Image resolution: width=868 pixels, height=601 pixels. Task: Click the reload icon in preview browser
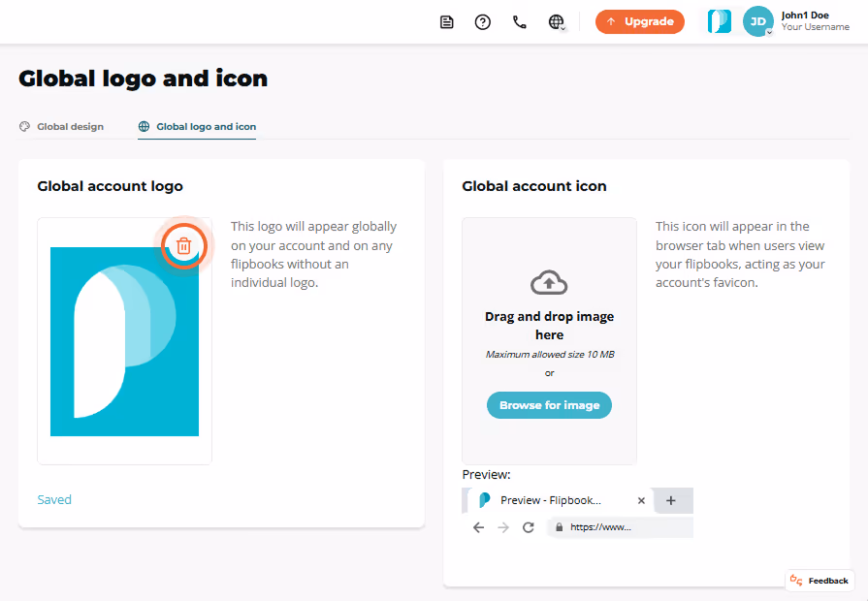(529, 527)
